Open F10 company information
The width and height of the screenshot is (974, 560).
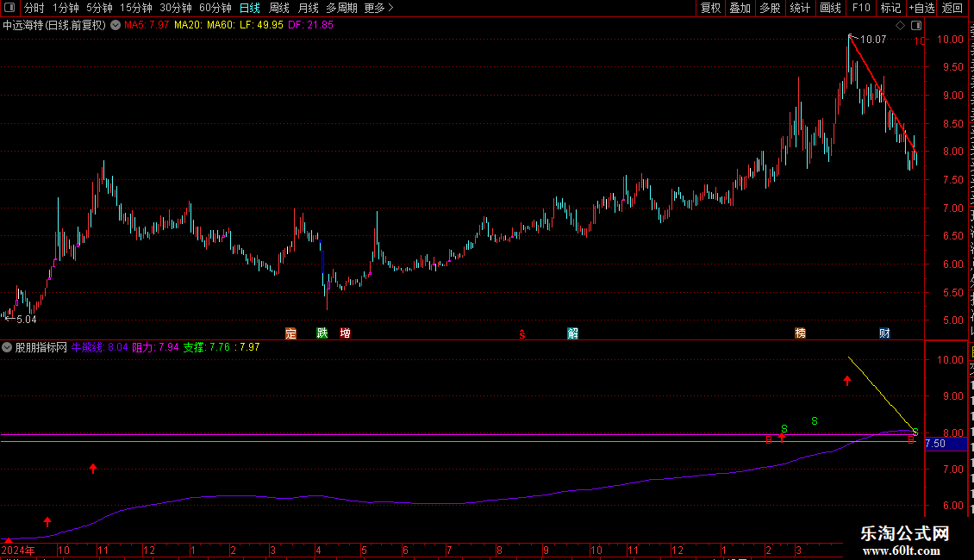[x=861, y=8]
